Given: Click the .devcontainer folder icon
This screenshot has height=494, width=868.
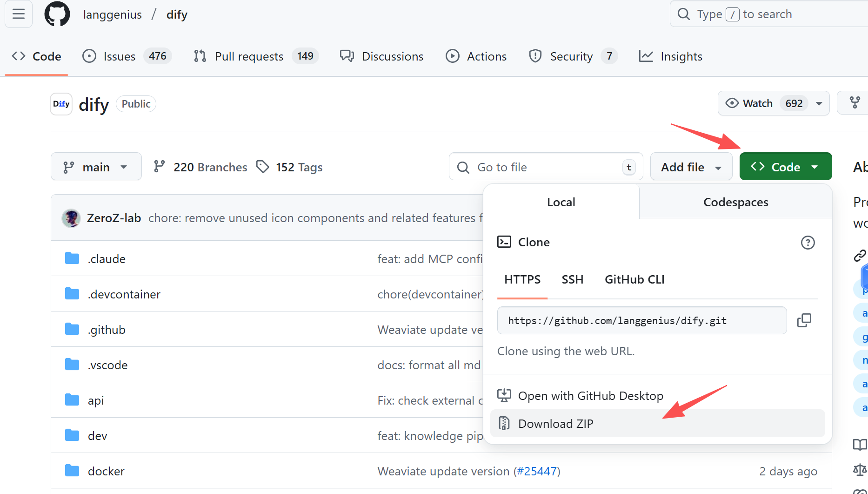Looking at the screenshot, I should 72,294.
